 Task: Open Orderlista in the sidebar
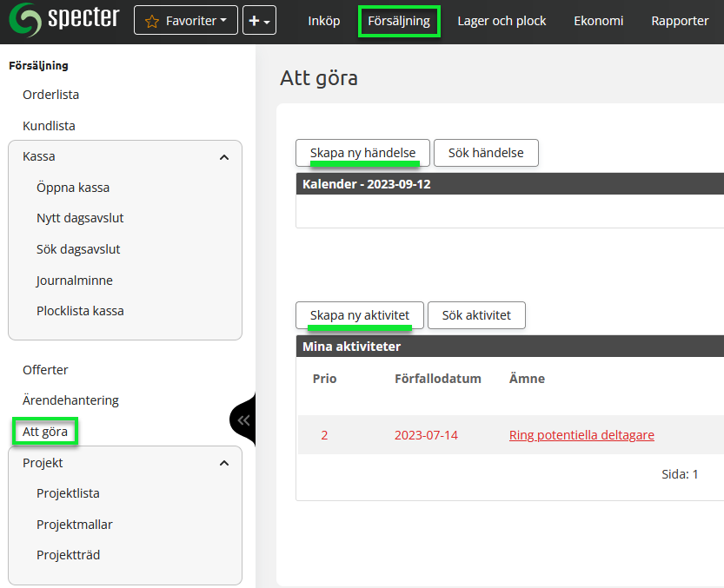[x=50, y=95]
